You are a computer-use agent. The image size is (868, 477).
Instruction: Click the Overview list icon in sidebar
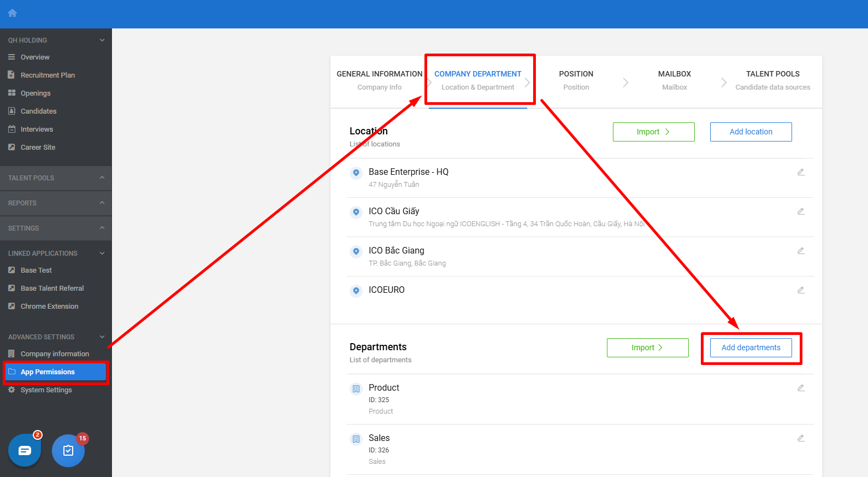11,57
